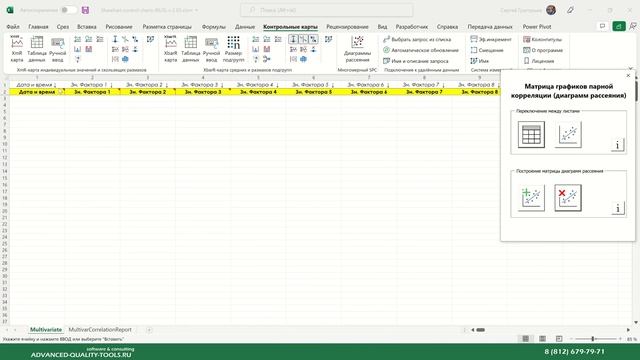
Task: Open filter dropdown on Зн. Фактора 4 header
Action: pyautogui.click(x=277, y=85)
